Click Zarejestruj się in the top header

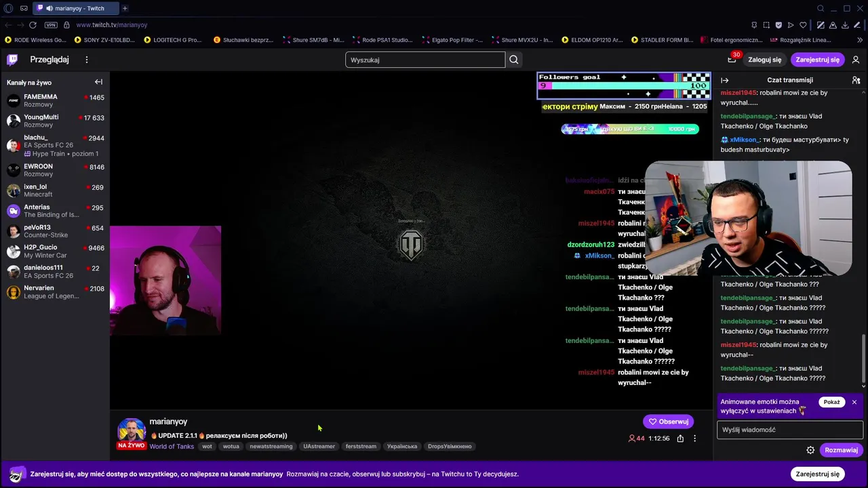817,60
